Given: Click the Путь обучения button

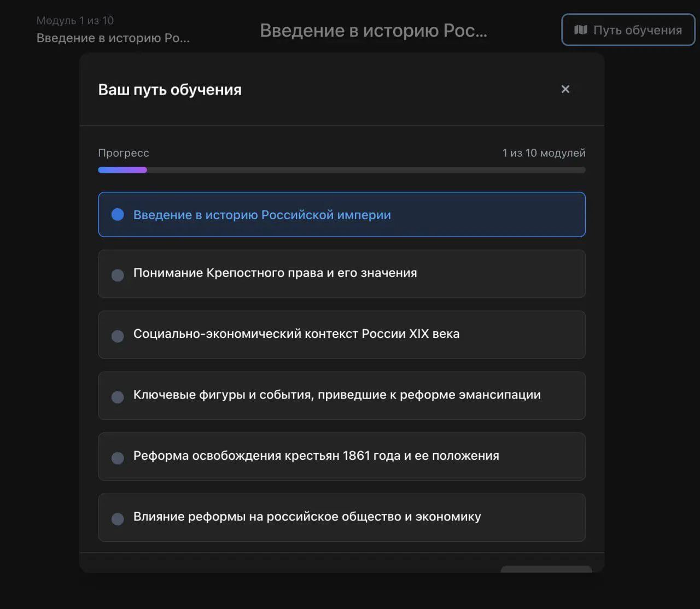Looking at the screenshot, I should pyautogui.click(x=628, y=30).
